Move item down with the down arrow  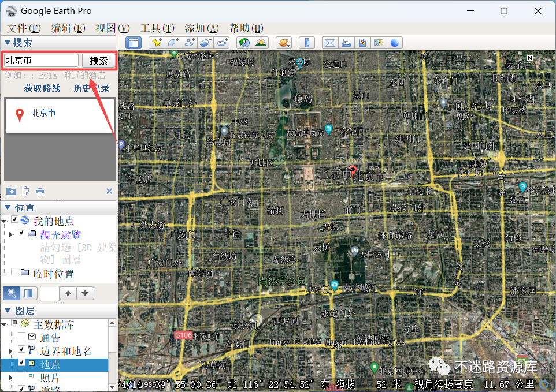point(85,293)
